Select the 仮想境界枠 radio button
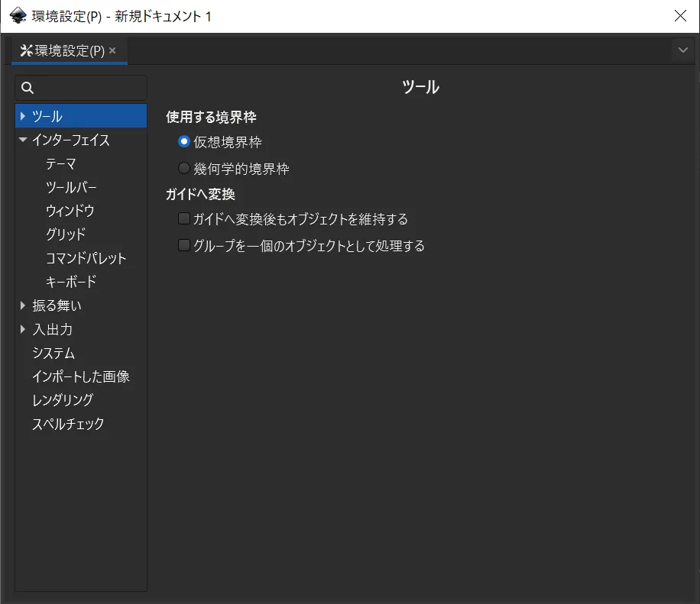This screenshot has height=604, width=700. (x=184, y=142)
